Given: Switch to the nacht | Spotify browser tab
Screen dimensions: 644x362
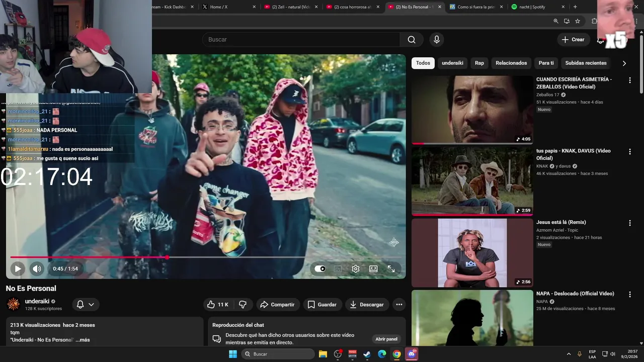Looking at the screenshot, I should 538,7.
